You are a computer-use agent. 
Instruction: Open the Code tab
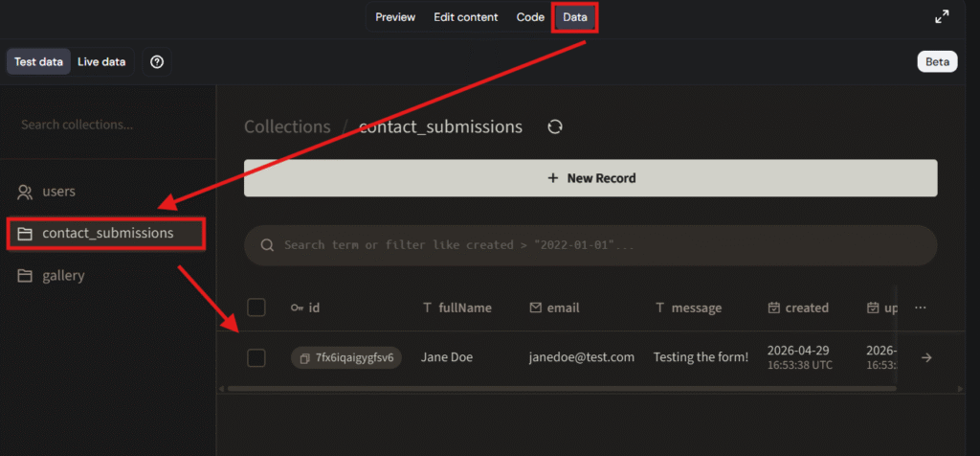click(530, 17)
